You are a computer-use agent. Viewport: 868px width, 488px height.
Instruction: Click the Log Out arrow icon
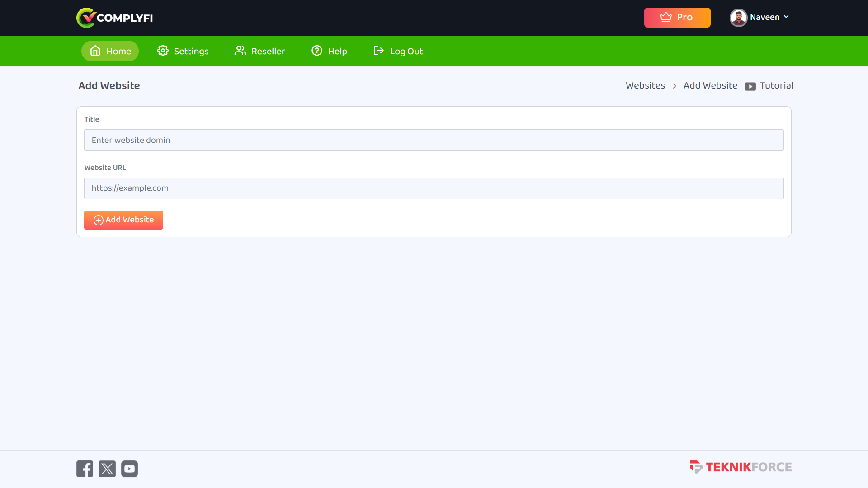pyautogui.click(x=378, y=51)
